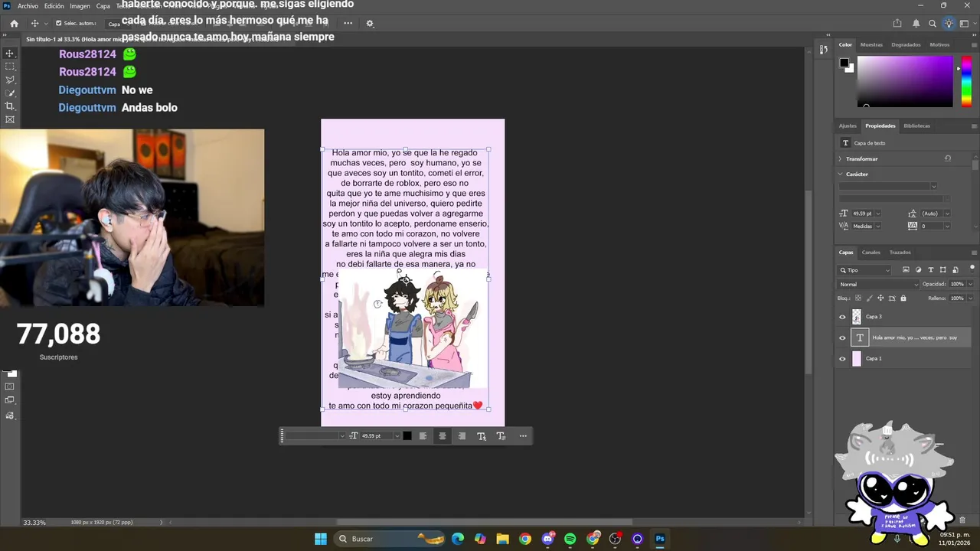
Task: Click the Capa 3 layer thumbnail
Action: [857, 317]
